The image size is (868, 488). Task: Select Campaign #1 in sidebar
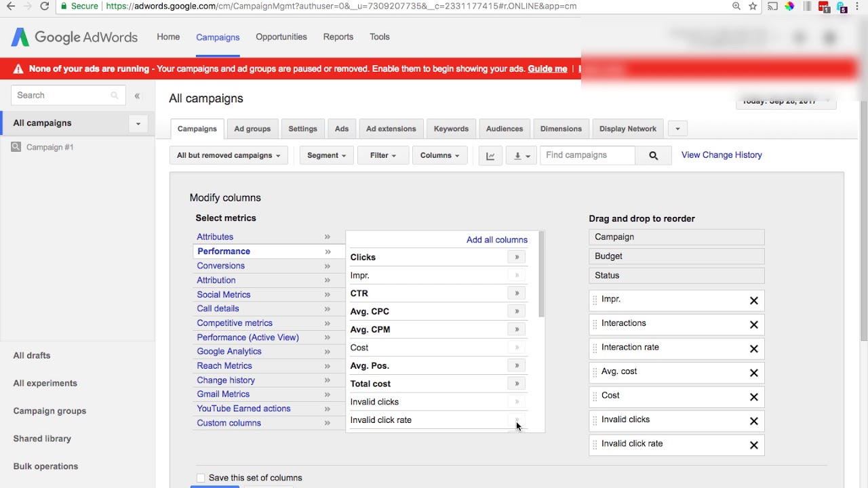50,147
